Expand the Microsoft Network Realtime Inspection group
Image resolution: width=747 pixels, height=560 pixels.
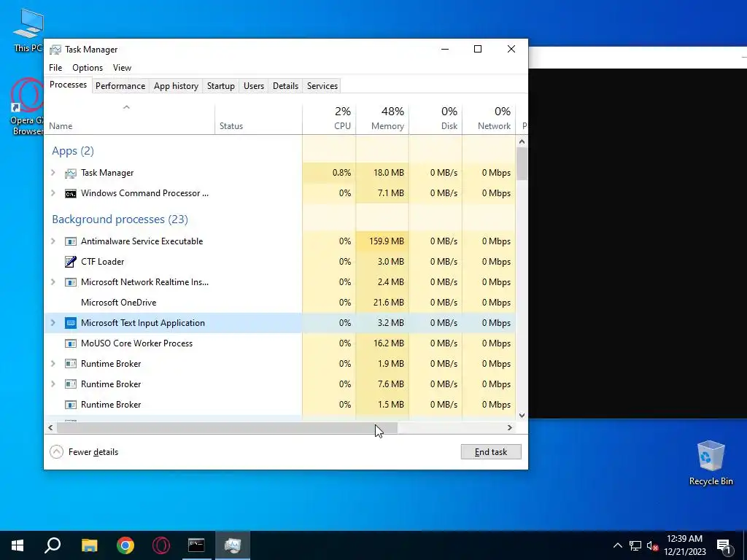click(x=53, y=282)
